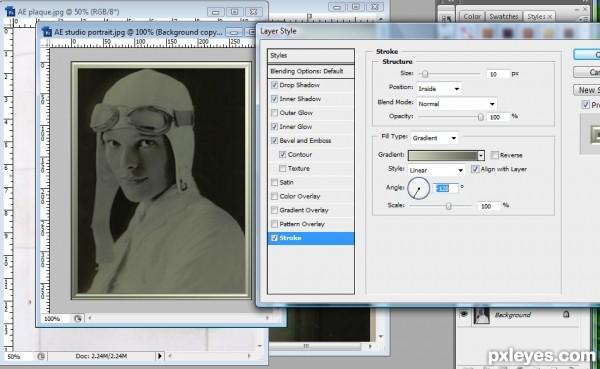The width and height of the screenshot is (600, 369).
Task: Click the AE studio portrait zoom field showing 100%
Action: pos(56,318)
